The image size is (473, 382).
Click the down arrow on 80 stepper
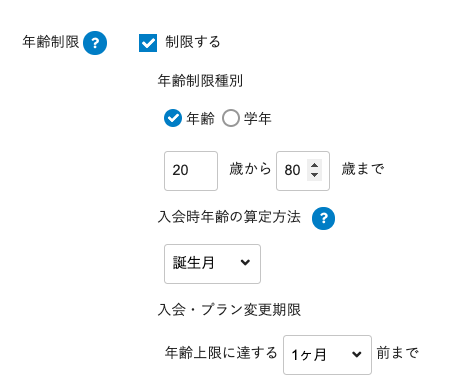(314, 175)
